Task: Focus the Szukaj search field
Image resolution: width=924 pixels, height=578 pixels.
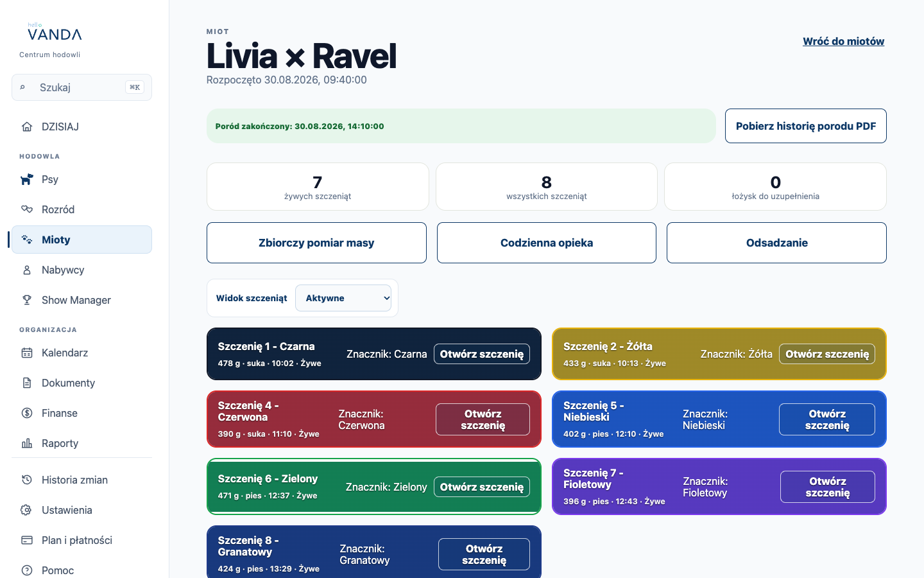Action: pos(81,87)
